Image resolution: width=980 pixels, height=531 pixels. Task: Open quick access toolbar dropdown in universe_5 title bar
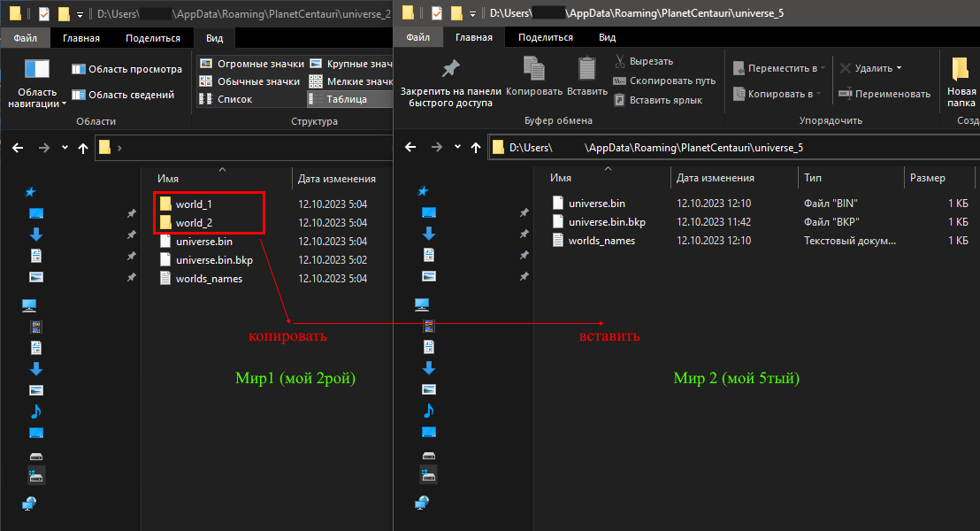[x=472, y=13]
